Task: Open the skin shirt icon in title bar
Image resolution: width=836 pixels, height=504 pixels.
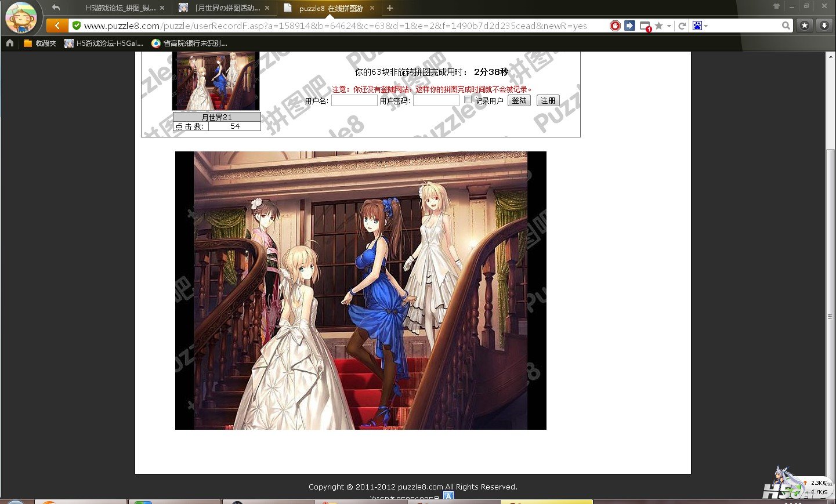Action: click(776, 6)
